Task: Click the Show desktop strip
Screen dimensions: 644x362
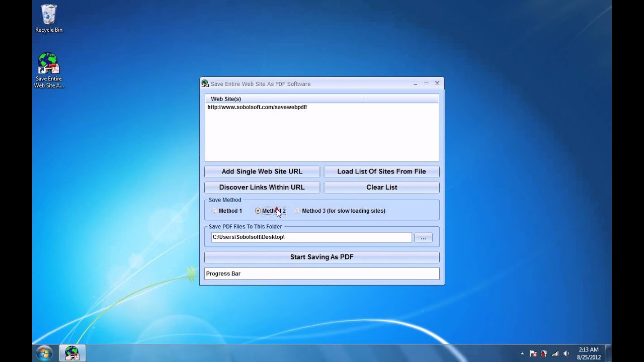Action: coord(608,353)
